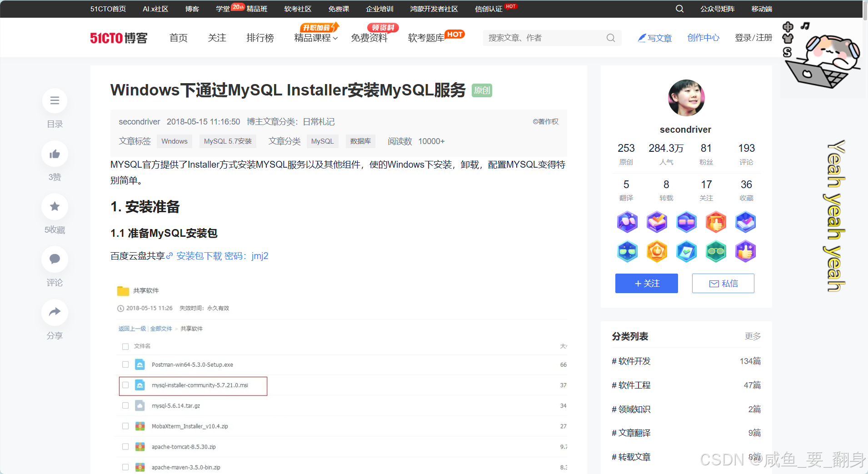Check the apache-tomcat-8.5.30.zip checkbox
The width and height of the screenshot is (868, 474).
point(125,447)
